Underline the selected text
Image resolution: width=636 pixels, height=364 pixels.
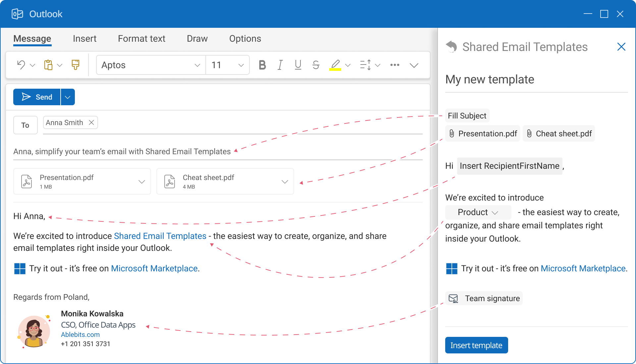click(297, 65)
